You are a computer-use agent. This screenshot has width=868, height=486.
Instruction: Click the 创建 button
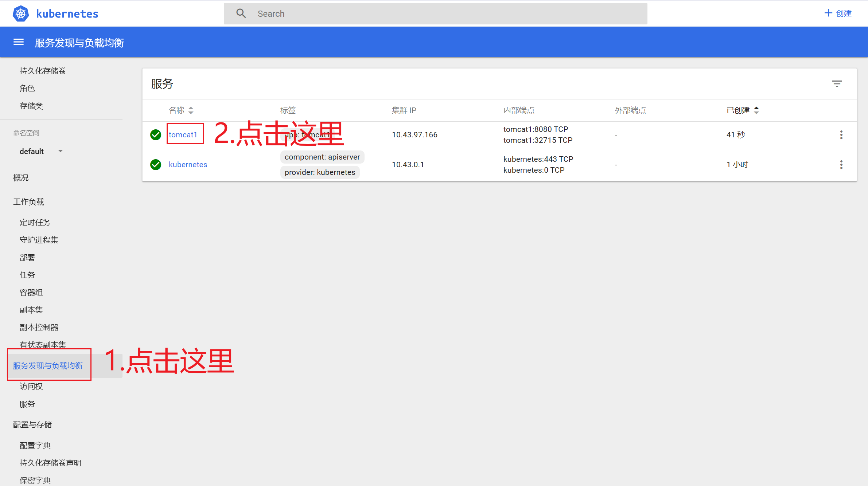click(x=838, y=13)
